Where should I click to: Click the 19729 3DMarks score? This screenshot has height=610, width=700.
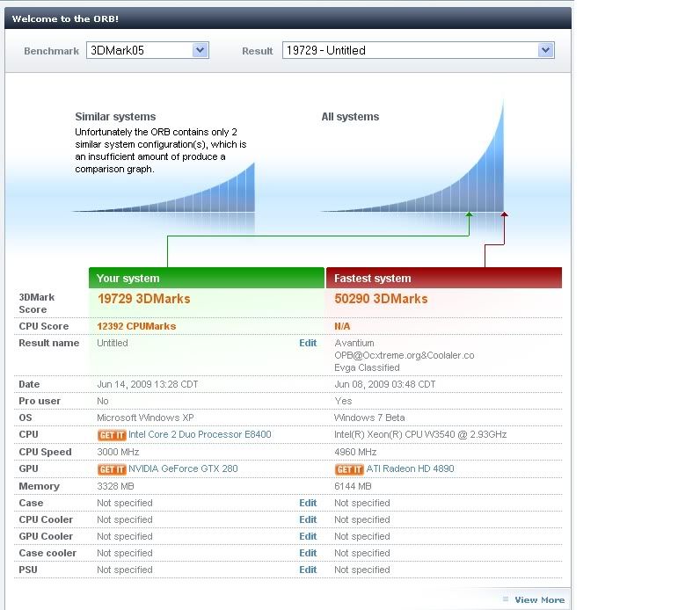pos(143,299)
